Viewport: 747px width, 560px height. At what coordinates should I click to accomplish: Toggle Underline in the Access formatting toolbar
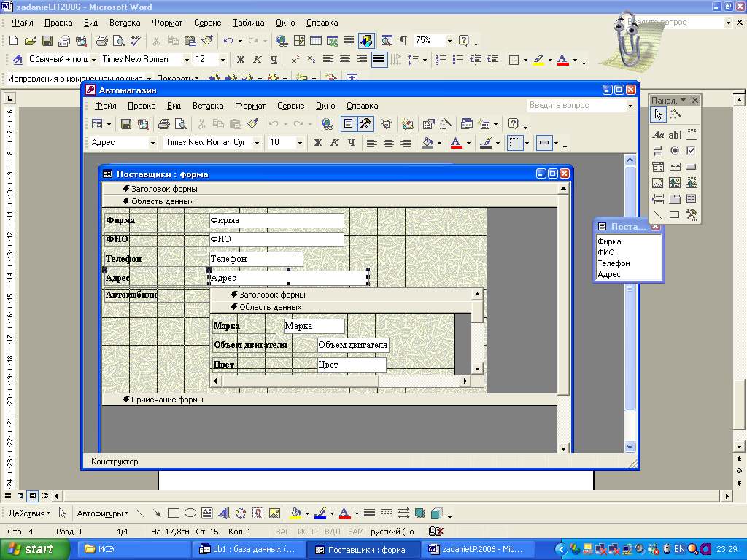point(351,142)
